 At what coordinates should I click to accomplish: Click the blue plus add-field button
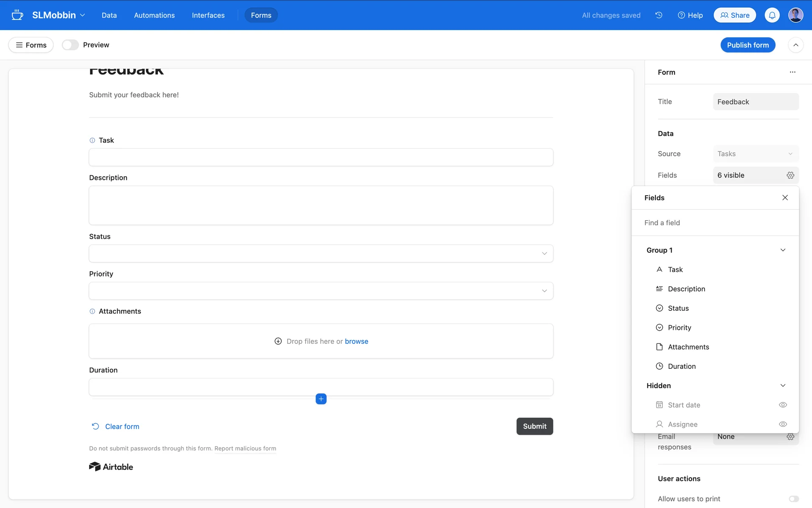321,399
